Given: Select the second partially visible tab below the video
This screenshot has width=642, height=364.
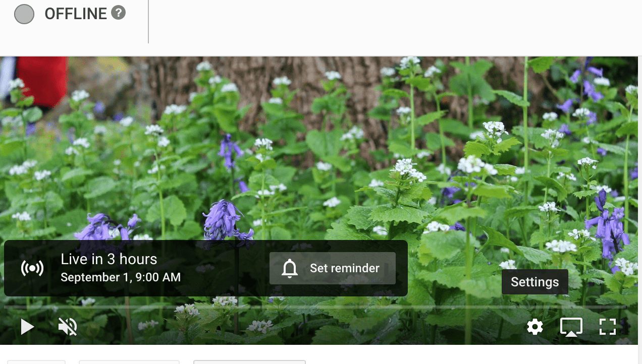Looking at the screenshot, I should (129, 362).
